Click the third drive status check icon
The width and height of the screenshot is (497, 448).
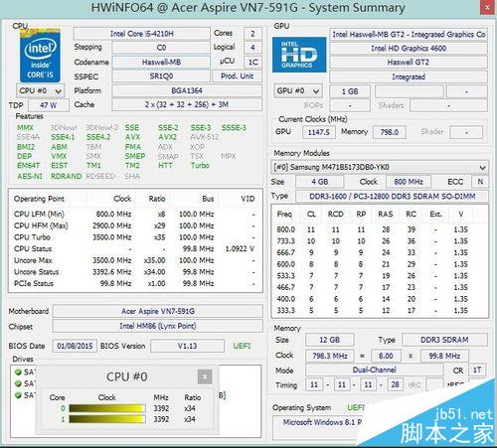[18, 395]
